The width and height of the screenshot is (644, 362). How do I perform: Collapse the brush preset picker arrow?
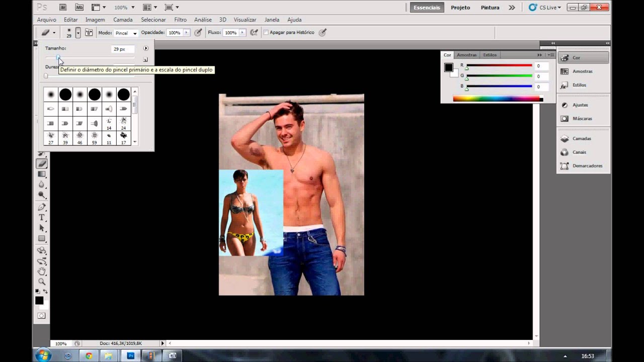click(x=78, y=33)
